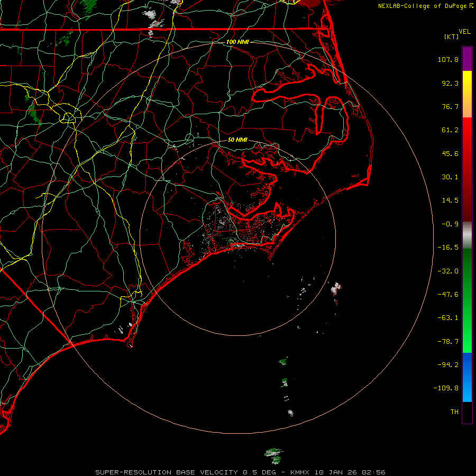This screenshot has width=476, height=476.
Task: Click the -63.1 velocity scale value
Action: 448,318
